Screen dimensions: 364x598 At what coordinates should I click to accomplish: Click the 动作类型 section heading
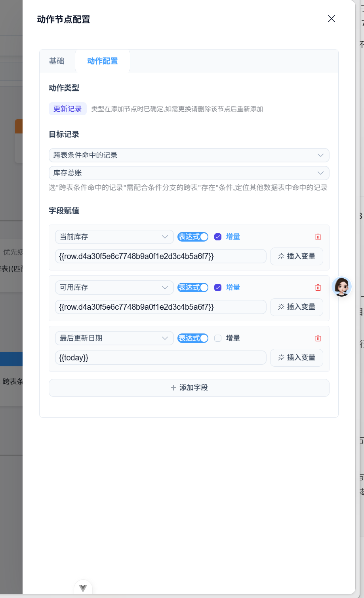tap(64, 88)
